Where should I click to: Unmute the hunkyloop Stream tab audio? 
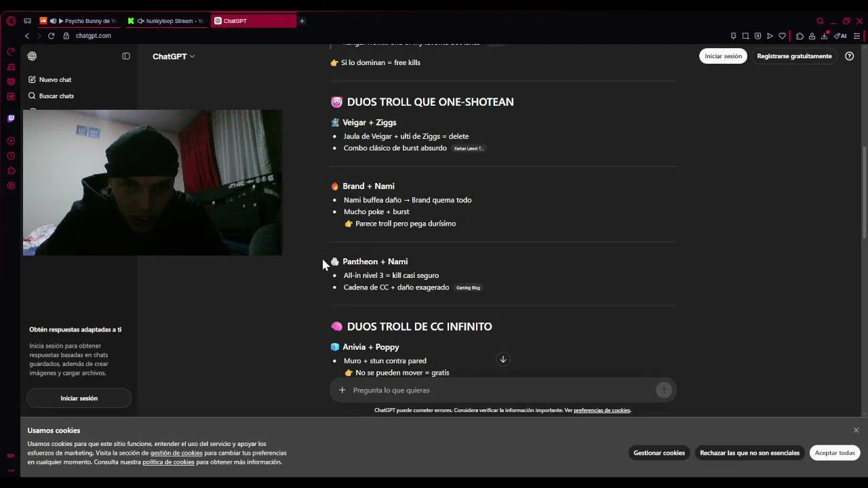pyautogui.click(x=140, y=21)
